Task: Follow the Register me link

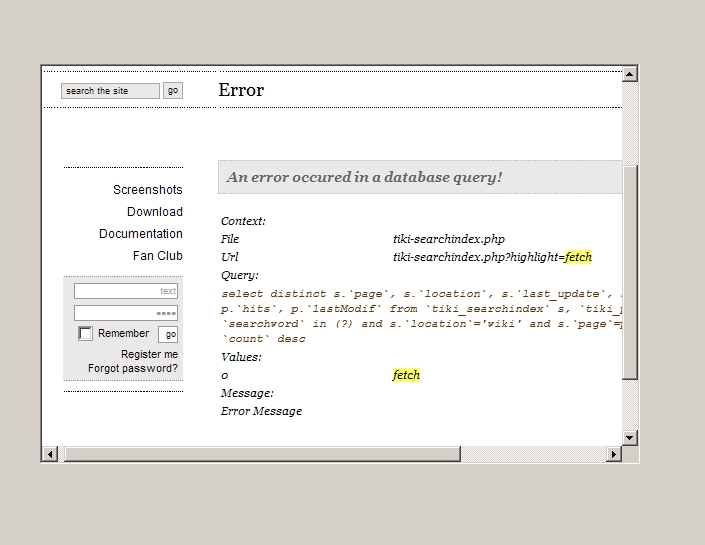Action: (x=149, y=355)
